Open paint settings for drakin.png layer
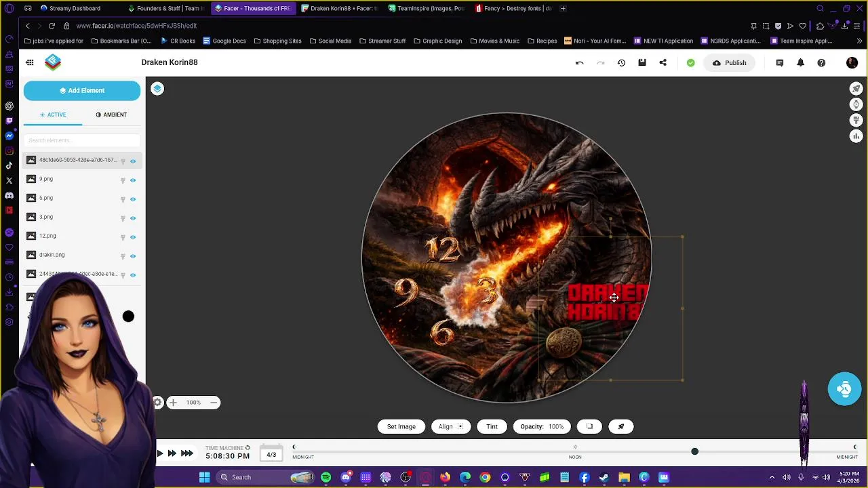This screenshot has width=868, height=488. [x=123, y=256]
